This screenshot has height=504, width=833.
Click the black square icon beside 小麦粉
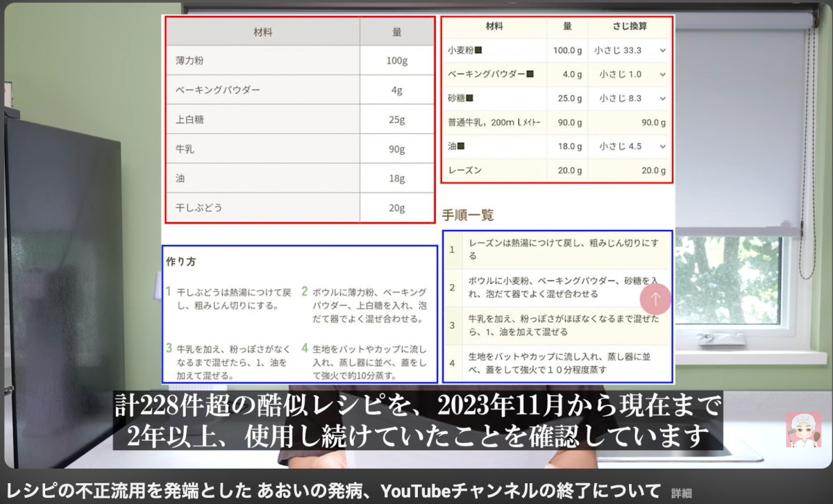coord(478,51)
